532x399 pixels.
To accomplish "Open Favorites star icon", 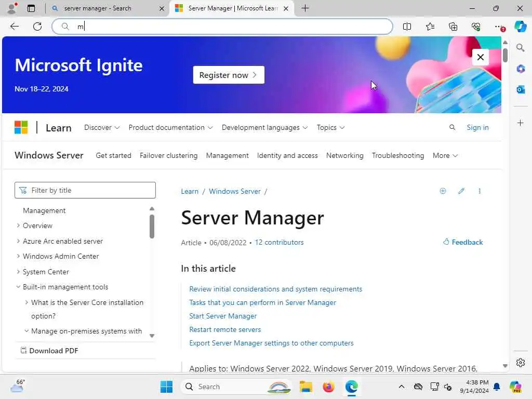I will [430, 26].
